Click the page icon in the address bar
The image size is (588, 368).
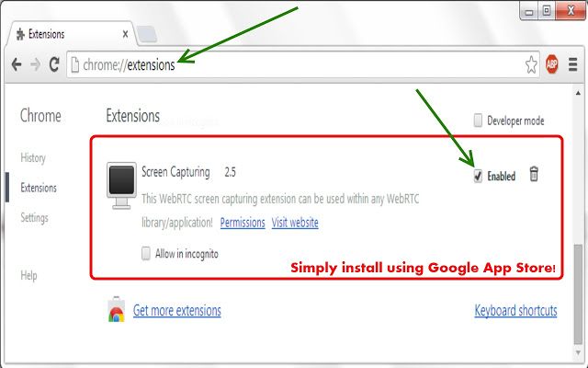tap(75, 64)
